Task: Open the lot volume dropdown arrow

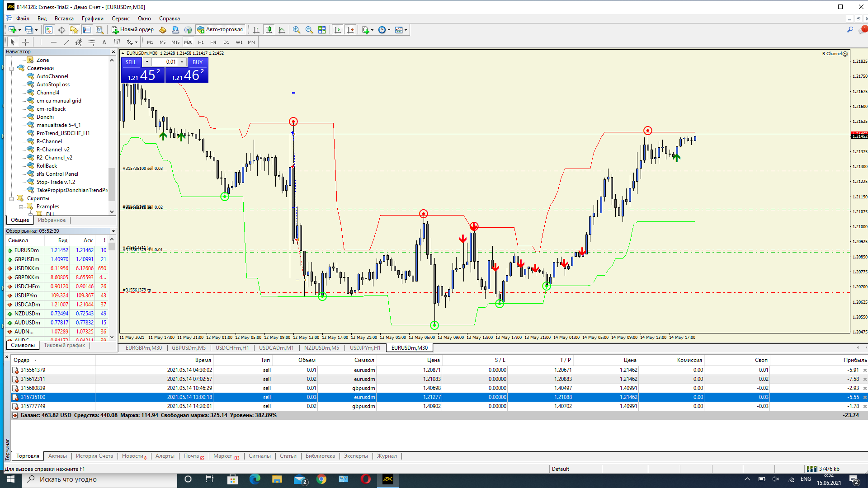Action: tap(147, 62)
